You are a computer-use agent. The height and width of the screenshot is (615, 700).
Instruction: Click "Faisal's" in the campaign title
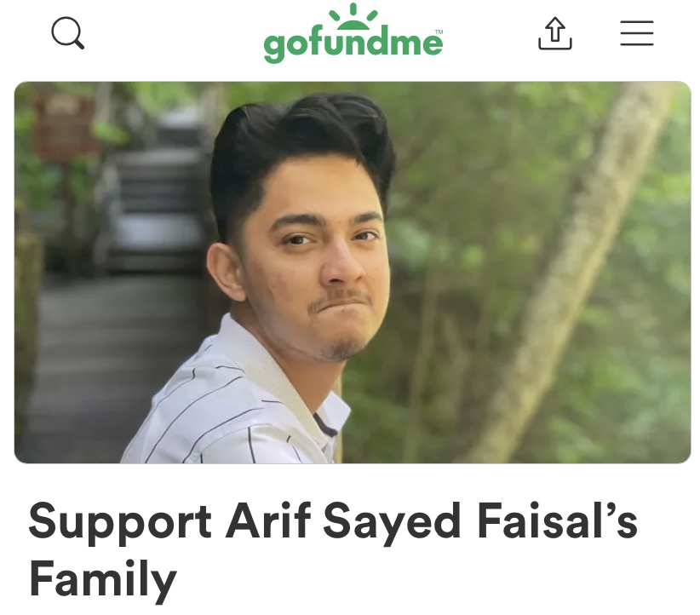click(557, 519)
